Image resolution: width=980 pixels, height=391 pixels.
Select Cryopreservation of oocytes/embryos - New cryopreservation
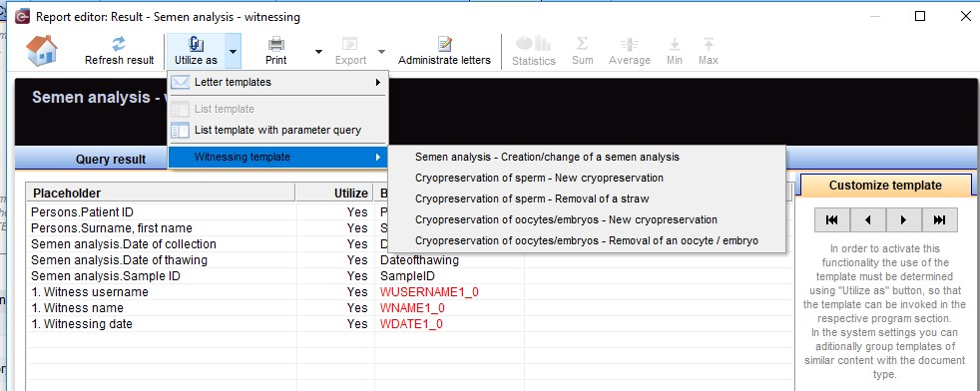pos(587,219)
